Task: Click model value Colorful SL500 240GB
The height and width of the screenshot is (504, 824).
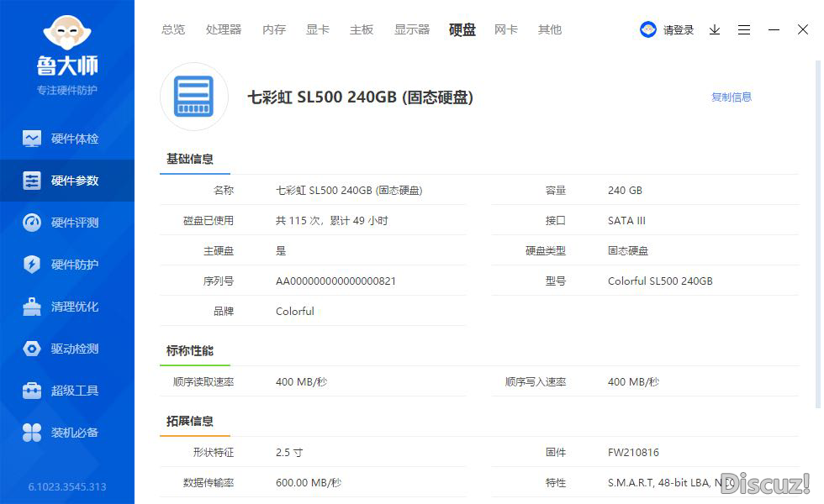Action: click(x=660, y=281)
